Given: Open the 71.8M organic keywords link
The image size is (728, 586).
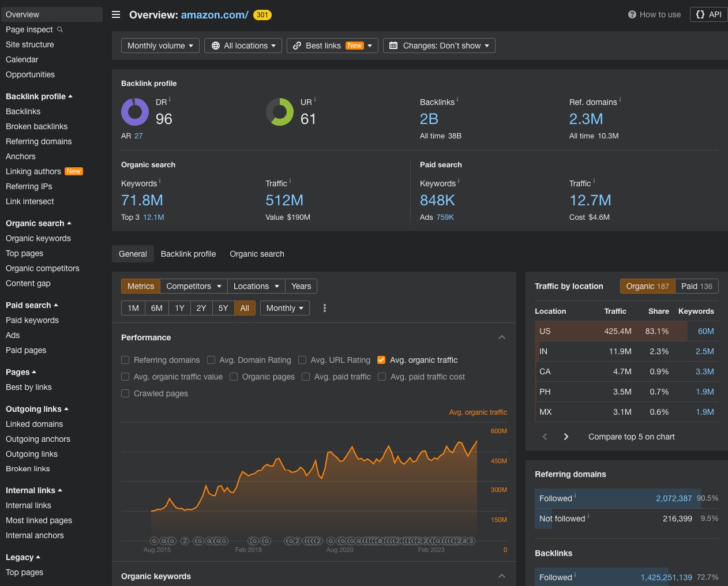Looking at the screenshot, I should click(x=142, y=200).
